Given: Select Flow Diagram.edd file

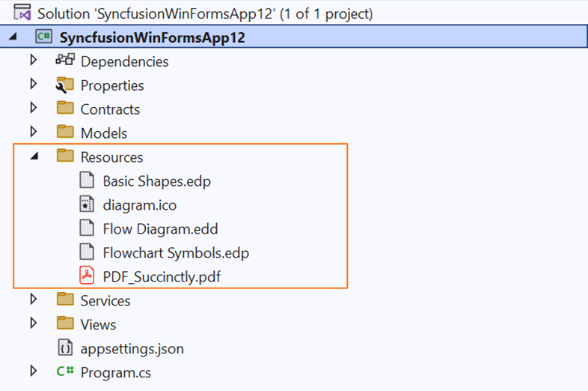Looking at the screenshot, I should point(160,229).
